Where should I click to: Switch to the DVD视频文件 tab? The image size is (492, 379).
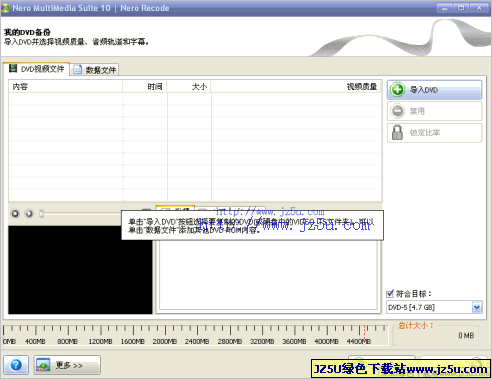36,69
